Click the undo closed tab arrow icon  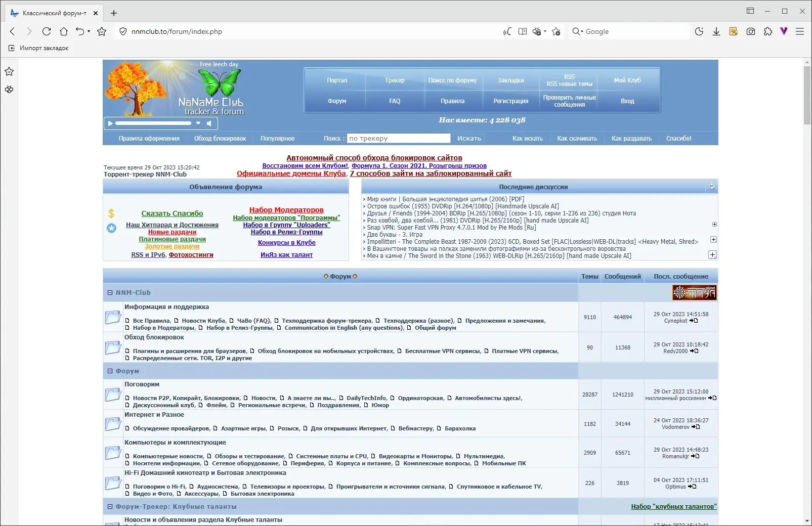point(80,31)
